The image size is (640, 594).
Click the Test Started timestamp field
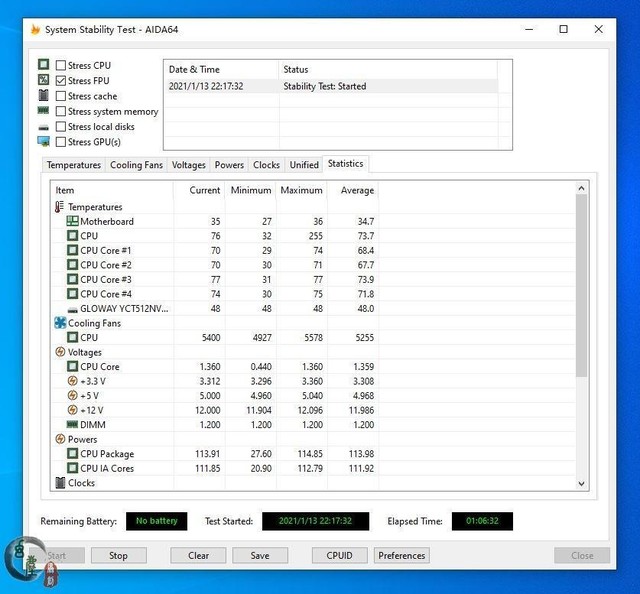click(x=316, y=521)
